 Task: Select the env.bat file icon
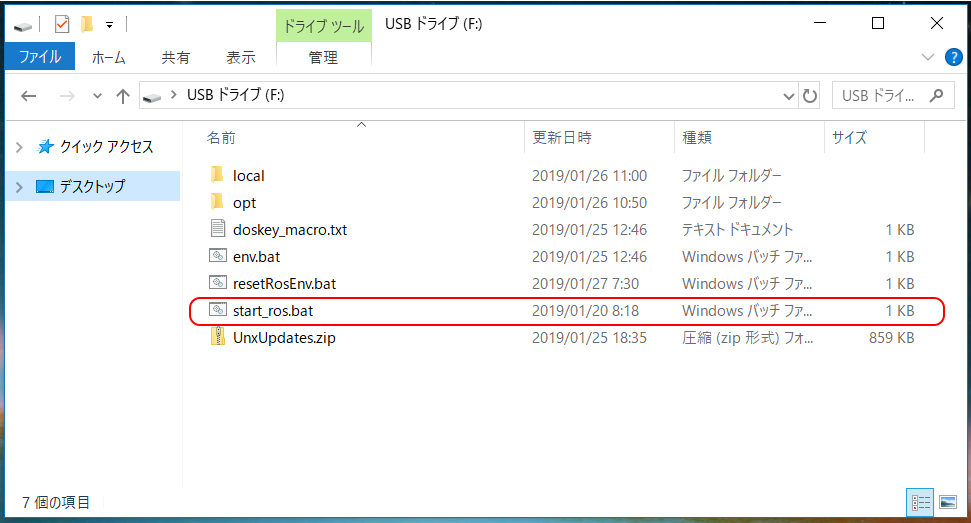pyautogui.click(x=217, y=255)
